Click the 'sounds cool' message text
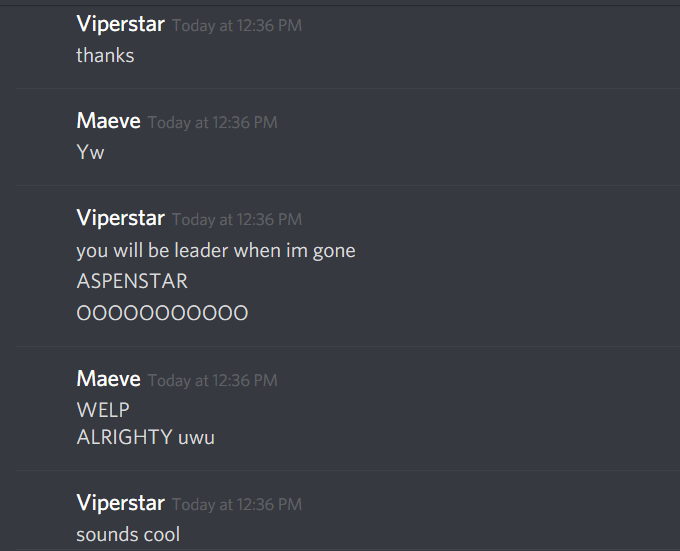Viewport: 680px width, 551px height. [x=128, y=535]
